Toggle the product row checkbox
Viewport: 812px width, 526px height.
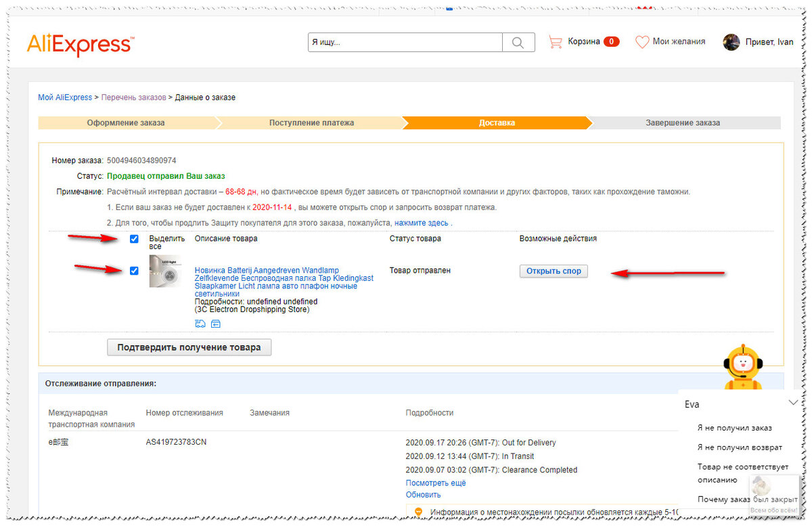[134, 271]
